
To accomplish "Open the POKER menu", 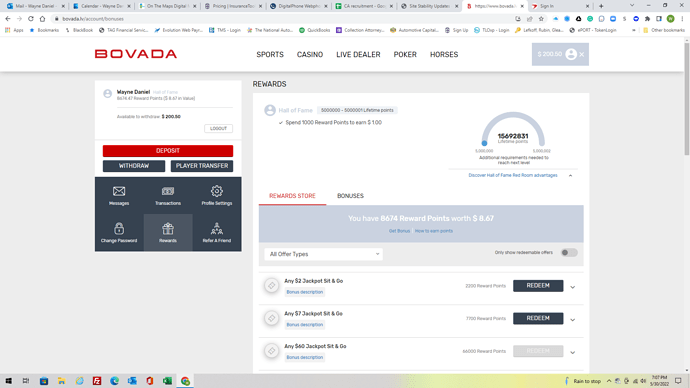I will (x=405, y=55).
